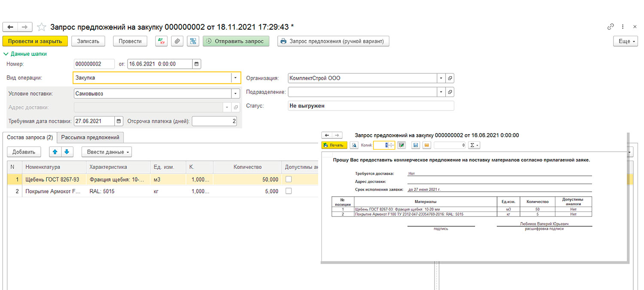This screenshot has height=290, width=644.
Task: Click the Провести и закрыть button
Action: [x=35, y=41]
